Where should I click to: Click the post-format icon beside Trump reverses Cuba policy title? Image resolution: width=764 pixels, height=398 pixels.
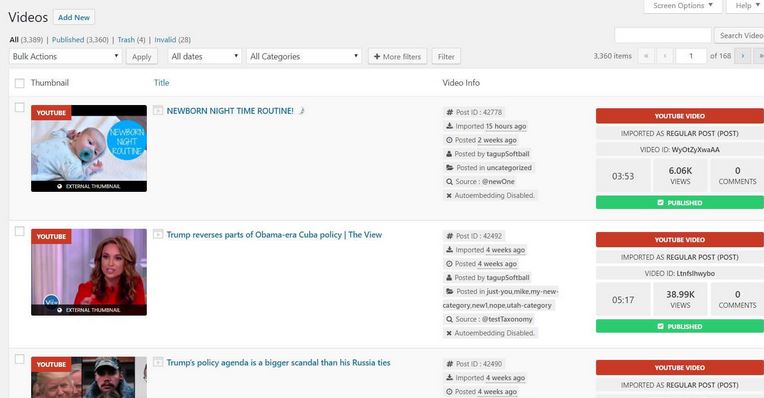coord(158,234)
